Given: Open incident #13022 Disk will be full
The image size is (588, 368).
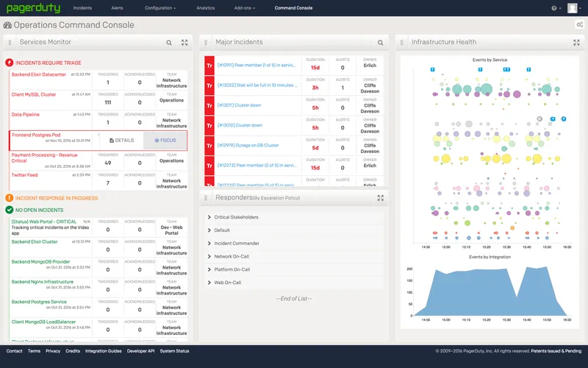Looking at the screenshot, I should click(257, 85).
